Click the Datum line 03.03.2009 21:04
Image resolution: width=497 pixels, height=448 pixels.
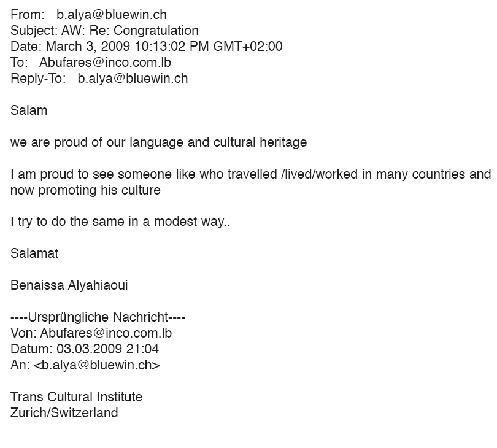(108, 349)
